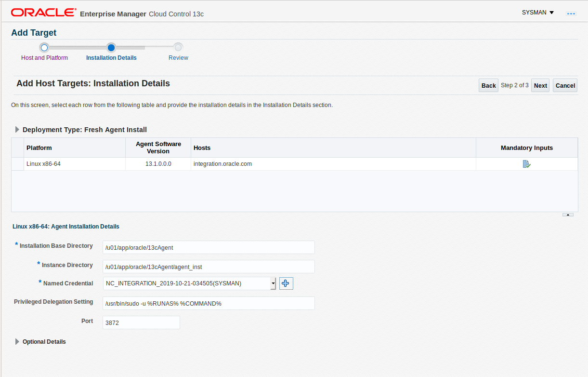Click the Host and Platform step circle
The height and width of the screenshot is (377, 588).
coord(44,47)
